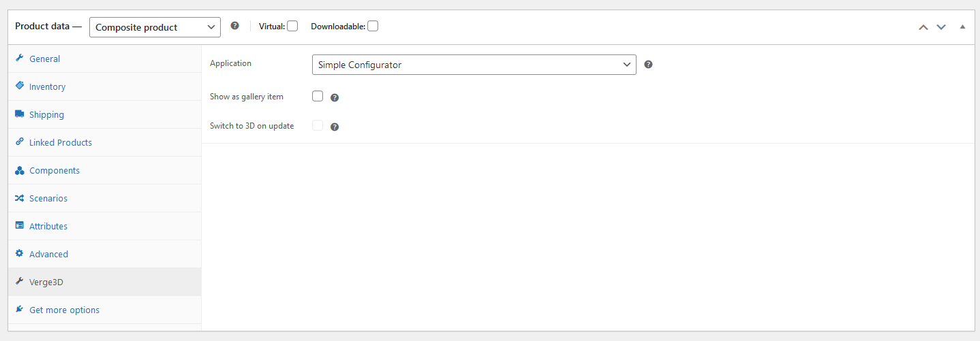Click the wrench icon beside General
980x341 pixels.
19,59
